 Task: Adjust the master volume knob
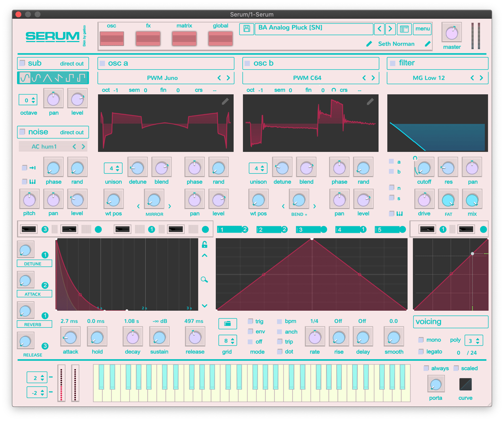[x=452, y=33]
